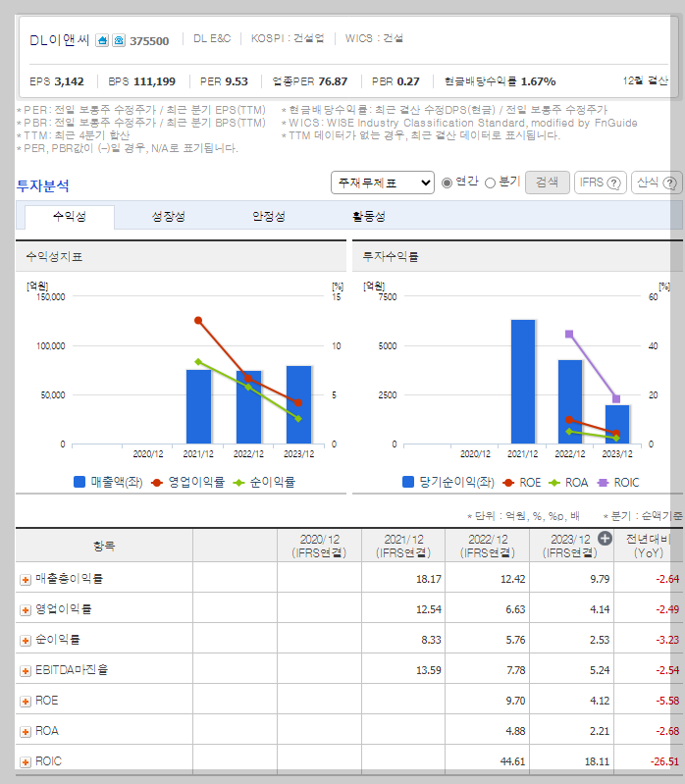Click the 검색 button
The width and height of the screenshot is (685, 784).
point(547,182)
